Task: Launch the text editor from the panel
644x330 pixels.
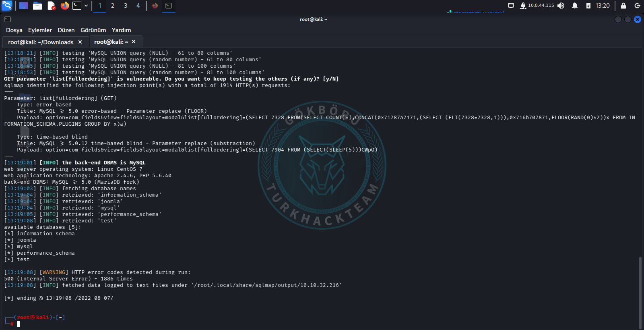Action: pyautogui.click(x=51, y=6)
